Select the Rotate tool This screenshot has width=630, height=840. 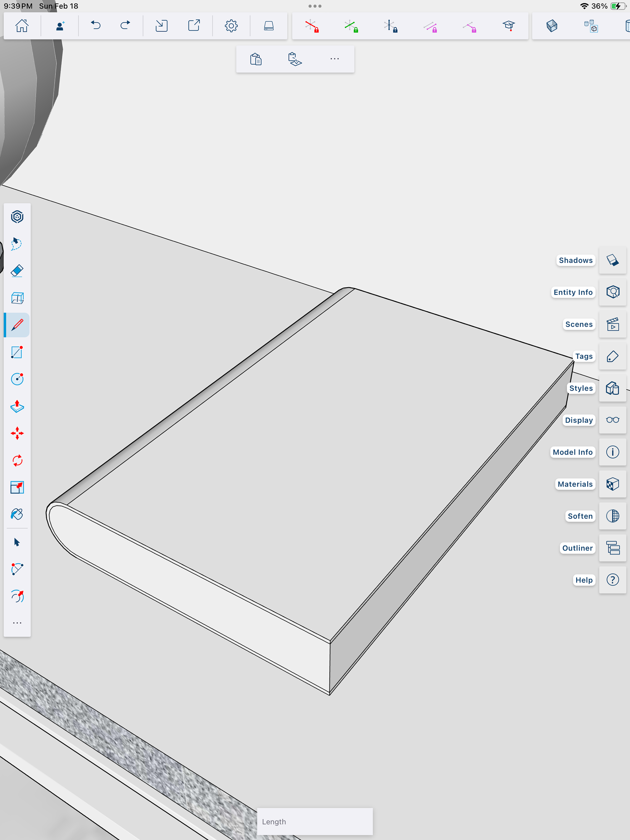click(x=17, y=461)
